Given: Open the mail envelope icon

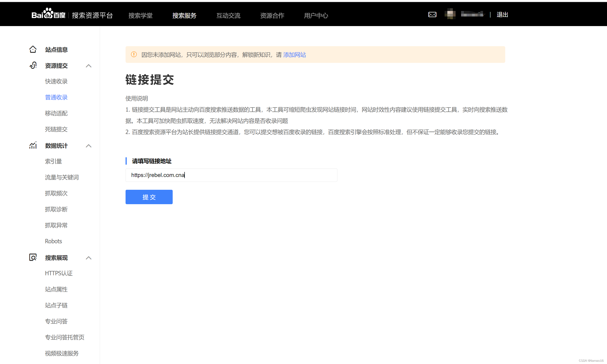Looking at the screenshot, I should (x=432, y=15).
